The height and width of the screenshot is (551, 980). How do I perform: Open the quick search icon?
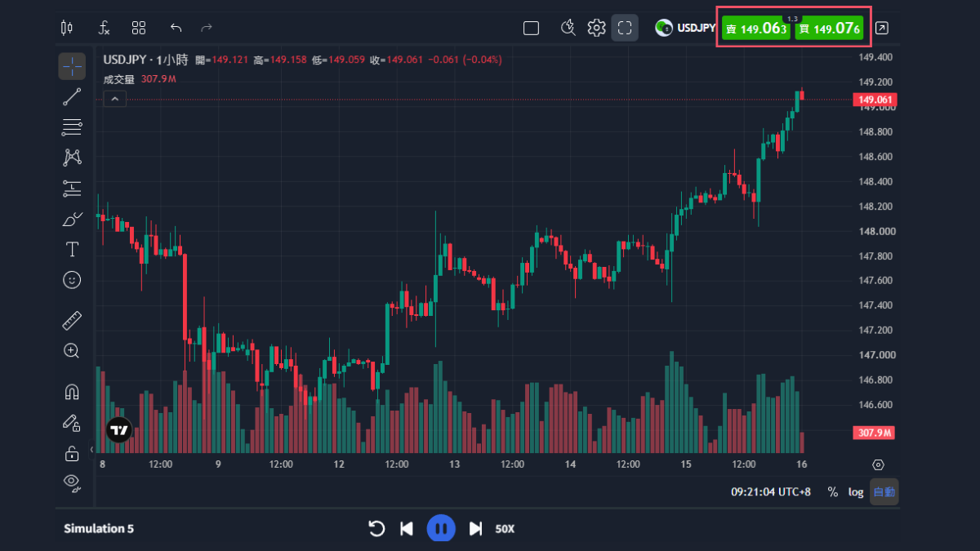click(568, 28)
